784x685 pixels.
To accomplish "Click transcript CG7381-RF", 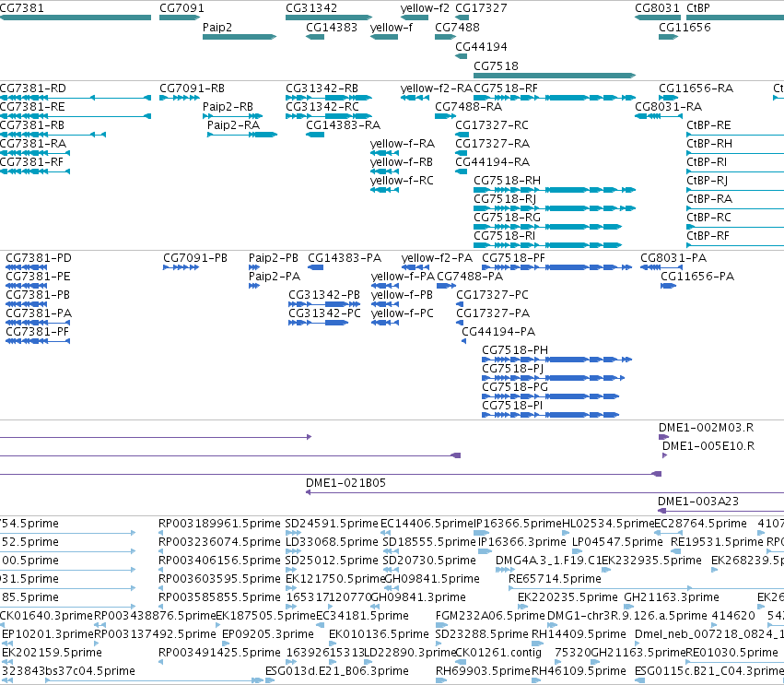I will [31, 162].
